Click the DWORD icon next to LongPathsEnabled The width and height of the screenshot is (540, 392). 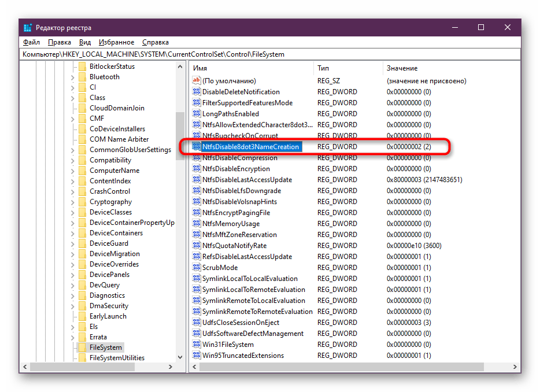coord(197,114)
